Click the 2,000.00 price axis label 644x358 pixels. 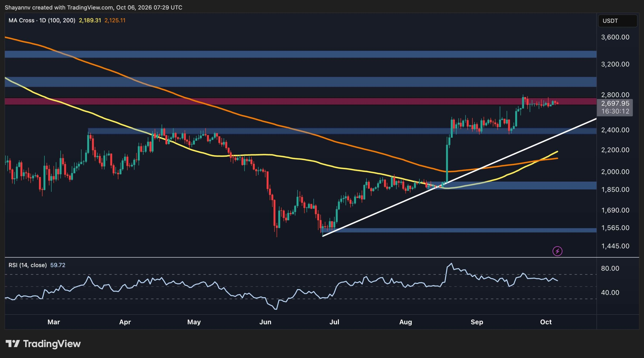click(615, 172)
